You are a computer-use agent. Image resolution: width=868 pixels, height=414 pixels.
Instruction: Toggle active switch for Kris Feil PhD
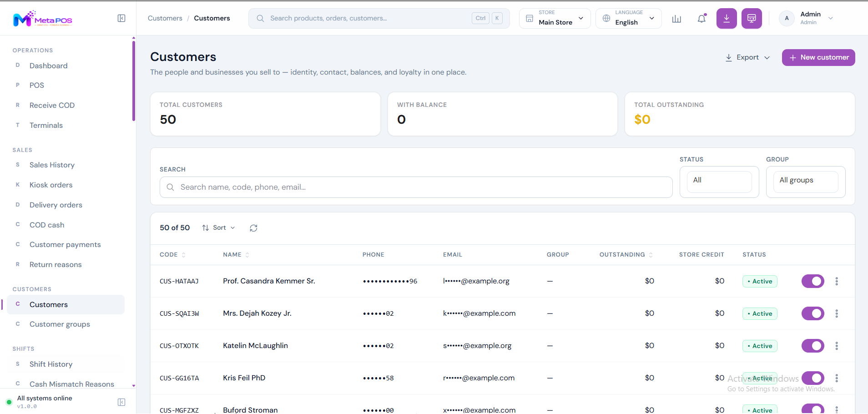813,378
